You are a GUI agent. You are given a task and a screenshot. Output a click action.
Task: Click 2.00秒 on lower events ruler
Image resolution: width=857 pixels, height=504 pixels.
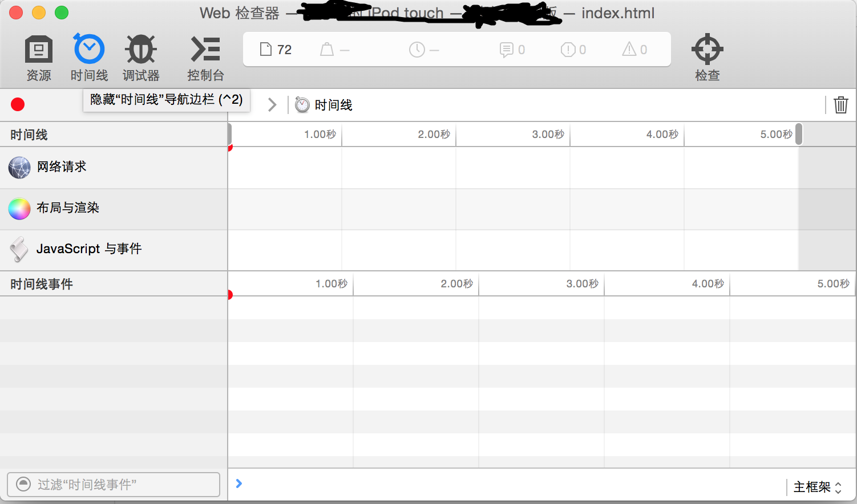(x=456, y=284)
